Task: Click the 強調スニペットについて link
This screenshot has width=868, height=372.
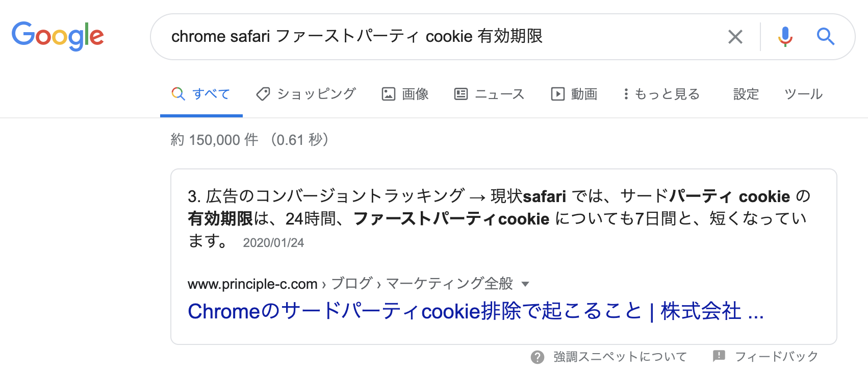Action: (620, 357)
